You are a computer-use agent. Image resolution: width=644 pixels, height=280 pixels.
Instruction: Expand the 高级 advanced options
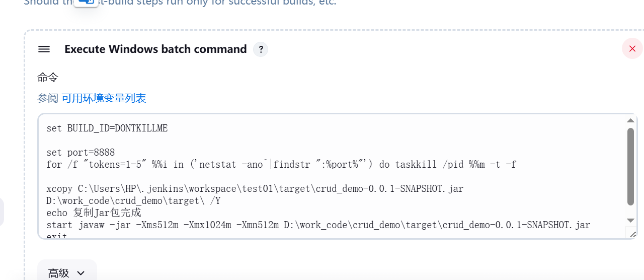click(x=67, y=272)
